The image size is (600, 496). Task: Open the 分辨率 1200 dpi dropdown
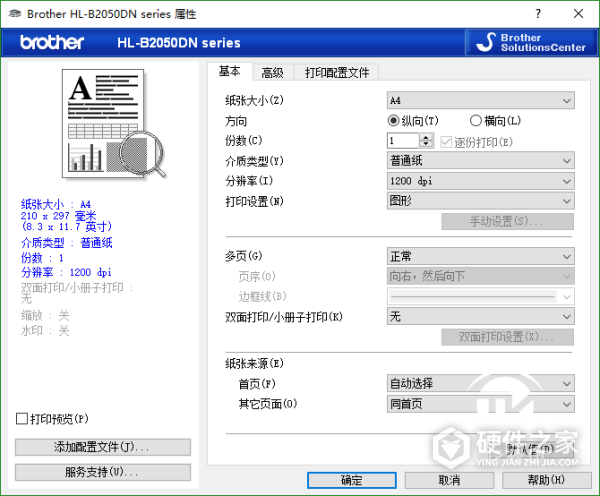(481, 181)
